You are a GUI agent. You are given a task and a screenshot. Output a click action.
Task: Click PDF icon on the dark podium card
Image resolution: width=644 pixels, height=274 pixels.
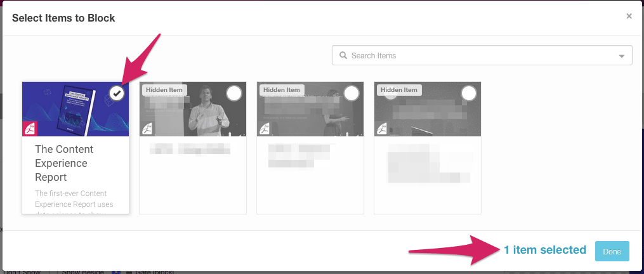[382, 130]
